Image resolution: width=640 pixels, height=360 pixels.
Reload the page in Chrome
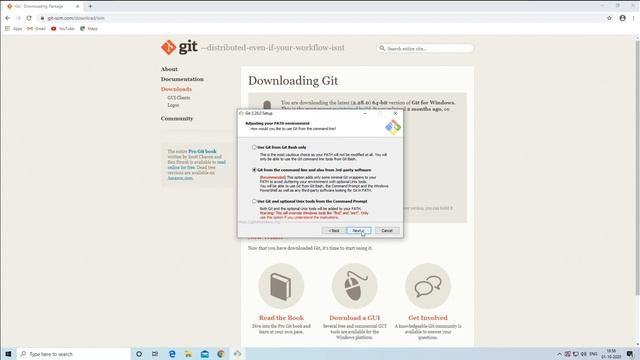click(x=29, y=18)
